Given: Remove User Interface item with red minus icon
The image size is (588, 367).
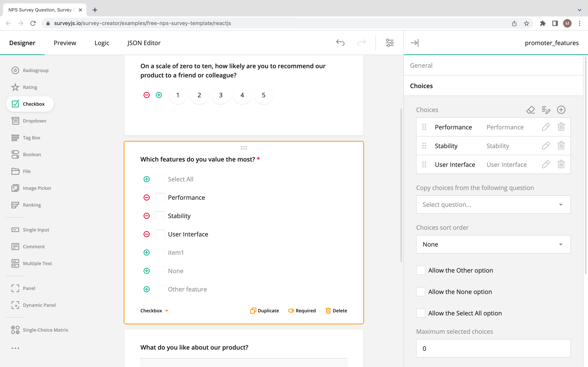Looking at the screenshot, I should pyautogui.click(x=146, y=234).
